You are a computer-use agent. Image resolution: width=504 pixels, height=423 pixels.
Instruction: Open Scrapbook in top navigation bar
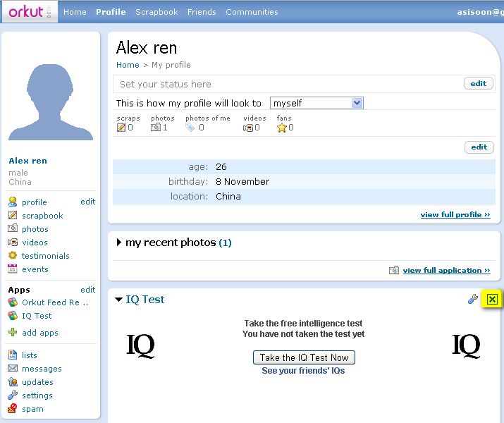pyautogui.click(x=156, y=12)
